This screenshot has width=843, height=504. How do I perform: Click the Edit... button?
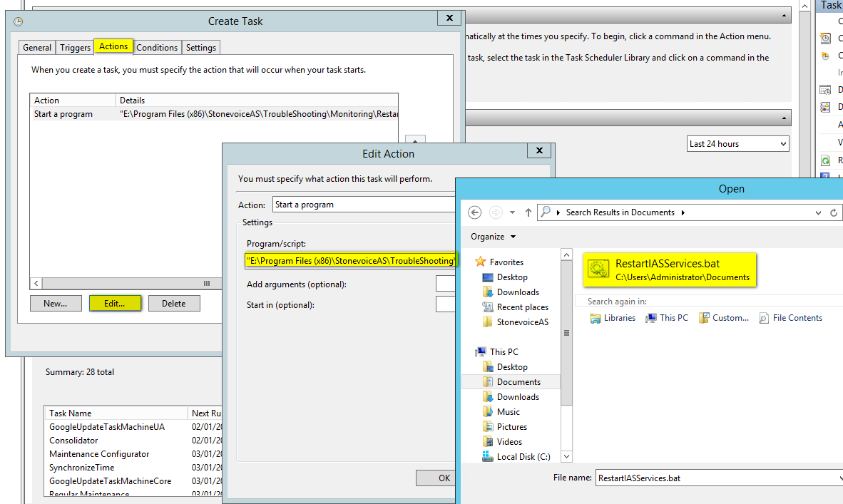[x=115, y=303]
